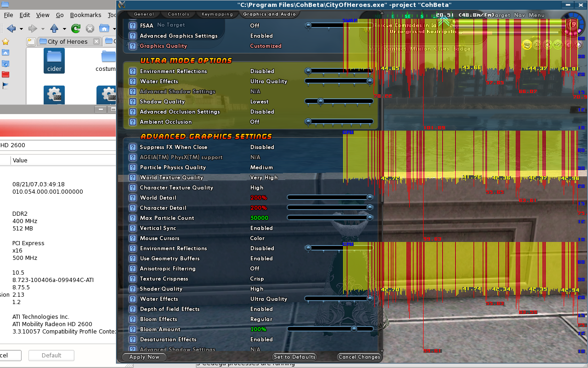Click the green Reload toolbar icon
The width and height of the screenshot is (588, 368).
(76, 29)
